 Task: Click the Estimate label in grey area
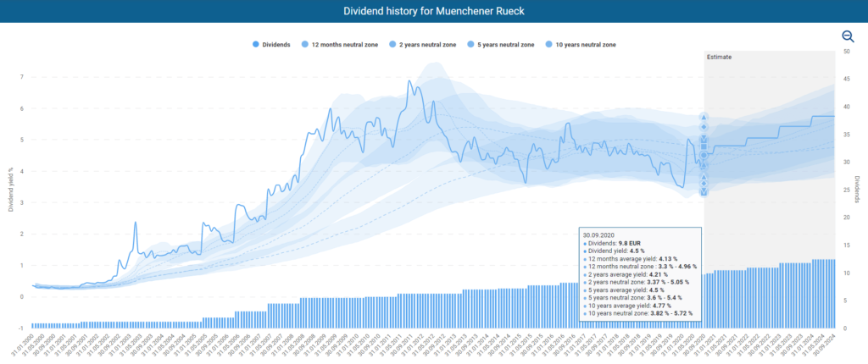point(719,57)
